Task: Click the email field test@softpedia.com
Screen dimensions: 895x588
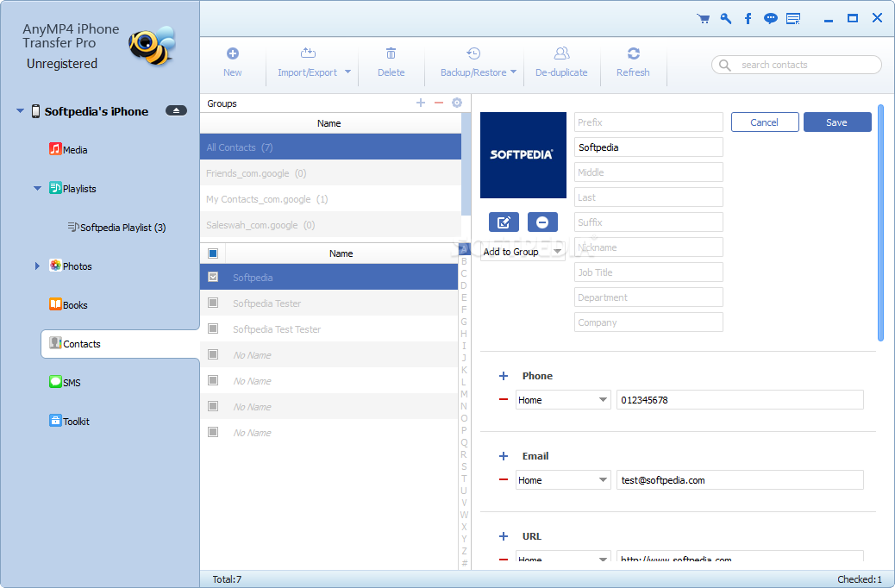Action: tap(741, 480)
